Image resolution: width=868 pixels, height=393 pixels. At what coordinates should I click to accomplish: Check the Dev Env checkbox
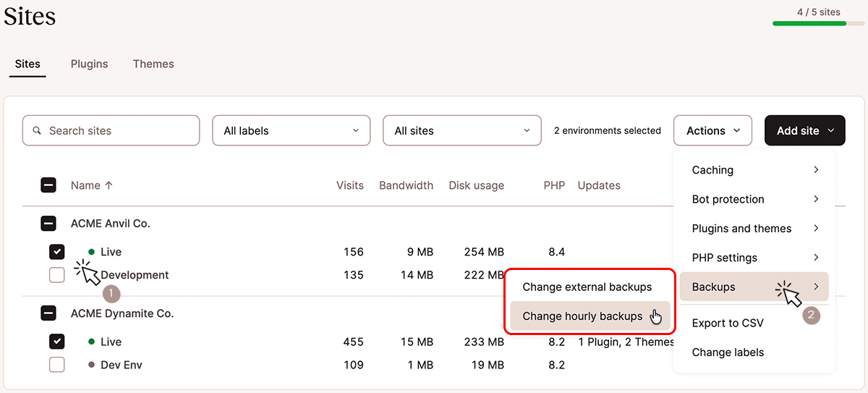(x=56, y=365)
